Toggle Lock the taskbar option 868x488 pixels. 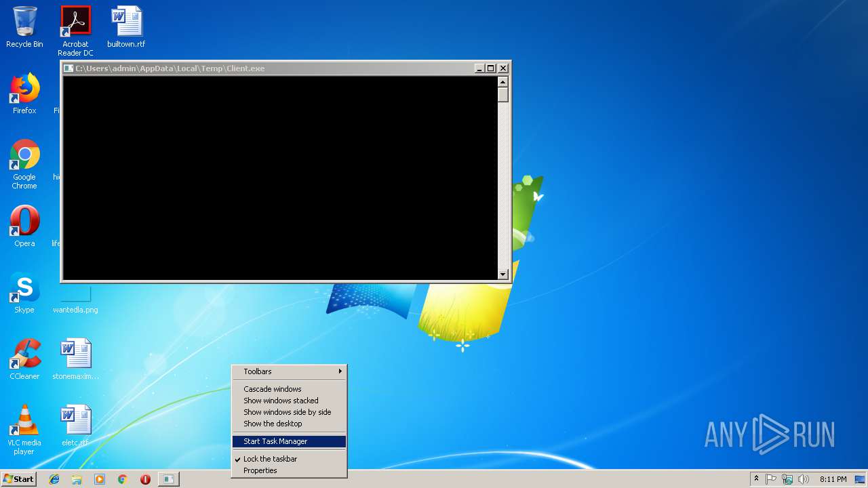289,459
